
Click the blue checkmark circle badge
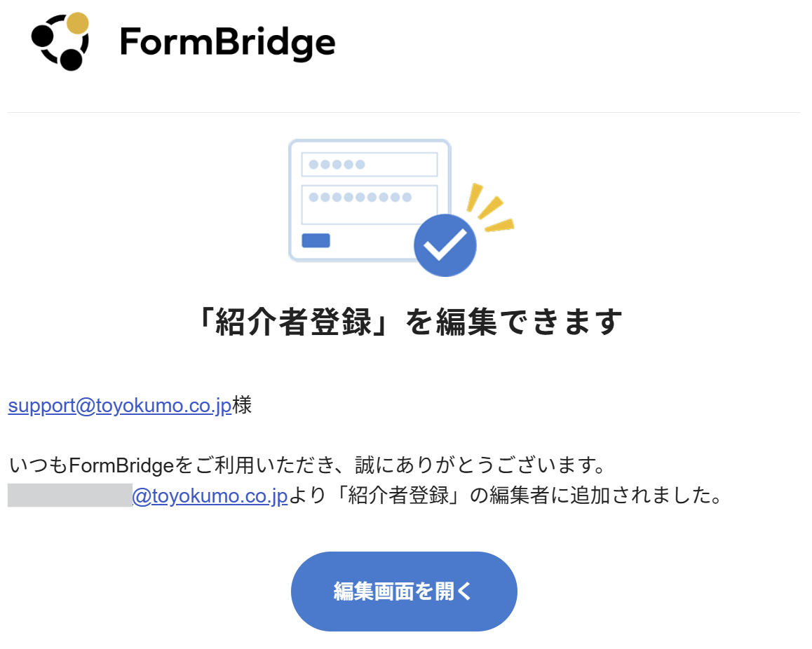coord(445,245)
